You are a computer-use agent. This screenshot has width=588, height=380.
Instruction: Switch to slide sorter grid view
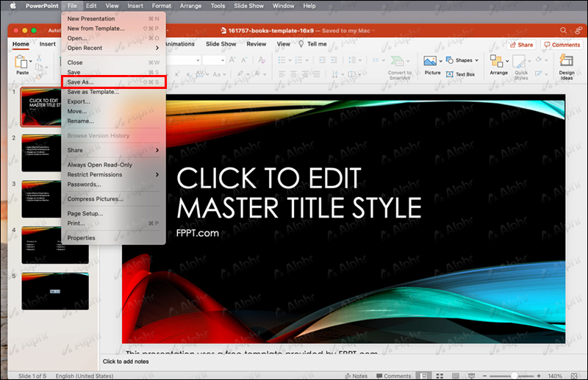[439, 376]
